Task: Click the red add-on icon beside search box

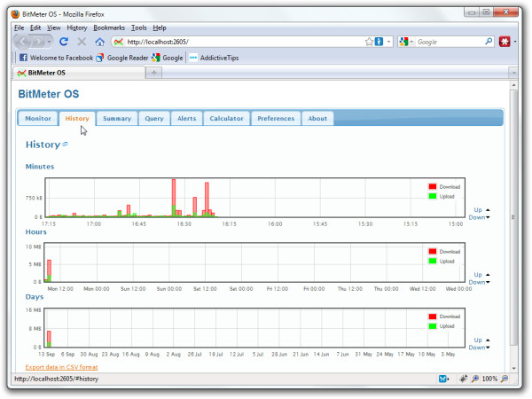Action: point(505,42)
